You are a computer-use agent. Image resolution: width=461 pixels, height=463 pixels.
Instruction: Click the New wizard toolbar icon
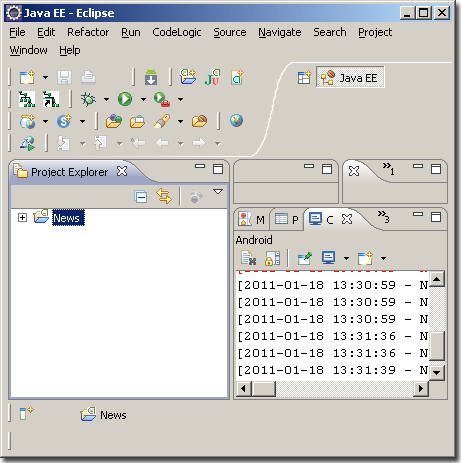(27, 77)
